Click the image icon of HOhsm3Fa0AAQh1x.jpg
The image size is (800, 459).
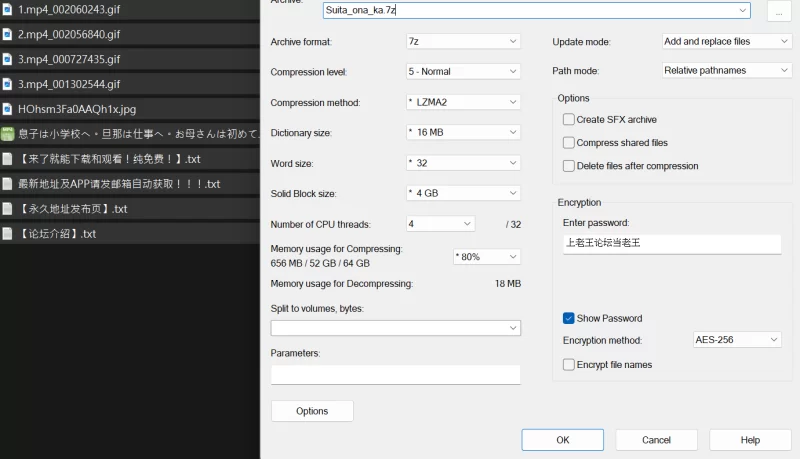tap(7, 109)
